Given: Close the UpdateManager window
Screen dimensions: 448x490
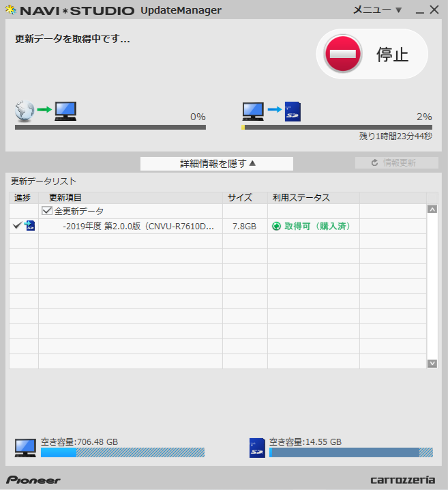Looking at the screenshot, I should pos(434,10).
